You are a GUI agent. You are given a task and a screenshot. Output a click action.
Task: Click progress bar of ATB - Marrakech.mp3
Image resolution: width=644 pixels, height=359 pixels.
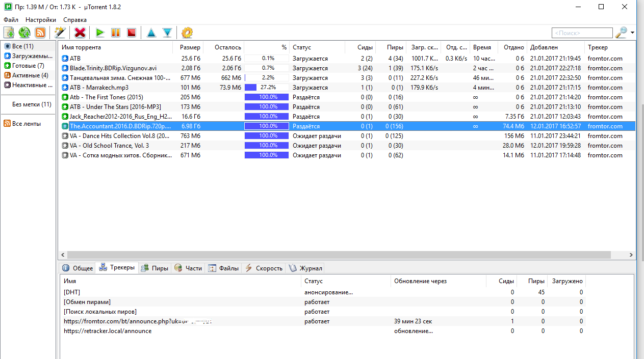click(x=266, y=88)
